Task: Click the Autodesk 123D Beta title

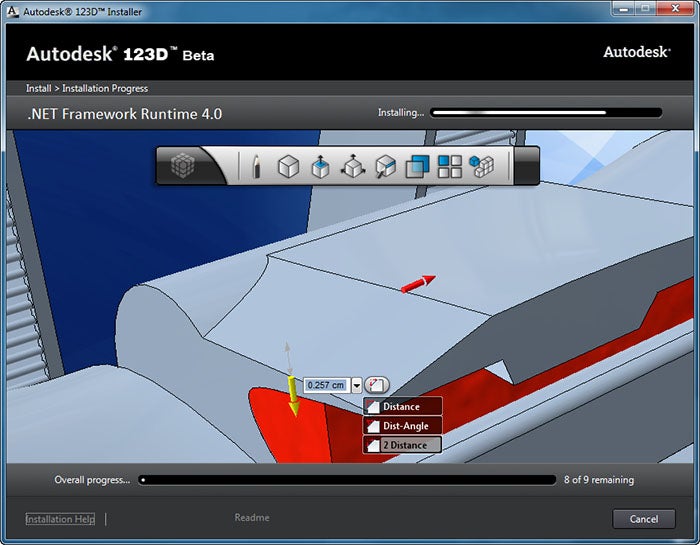Action: 120,54
